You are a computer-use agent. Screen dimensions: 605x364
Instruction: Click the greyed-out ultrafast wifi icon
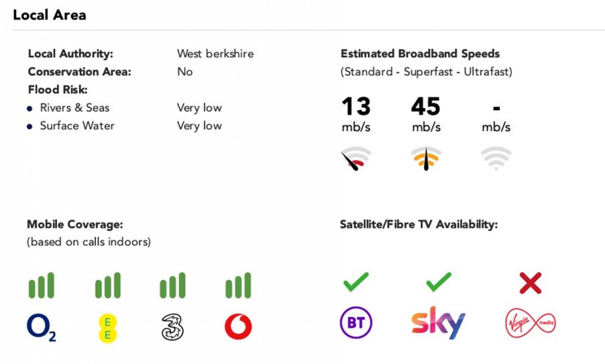(x=496, y=158)
